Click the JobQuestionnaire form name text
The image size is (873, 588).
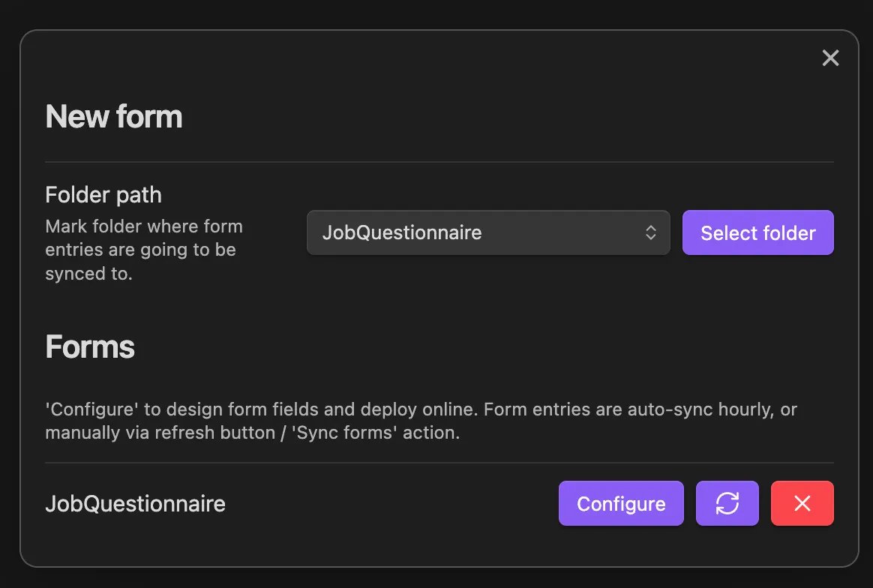pos(135,504)
